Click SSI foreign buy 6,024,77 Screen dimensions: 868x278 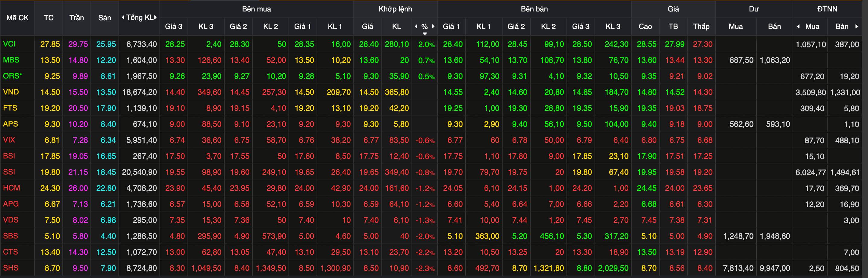coord(811,172)
